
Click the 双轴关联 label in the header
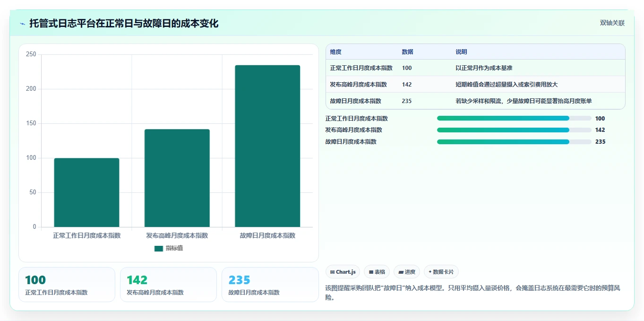[612, 23]
